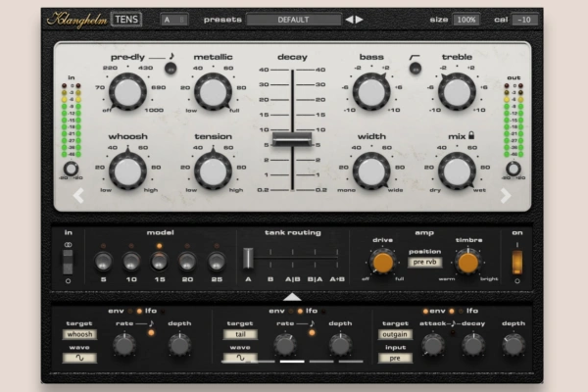This screenshot has width=588, height=392.
Task: Click the input level meter
Action: tap(72, 120)
